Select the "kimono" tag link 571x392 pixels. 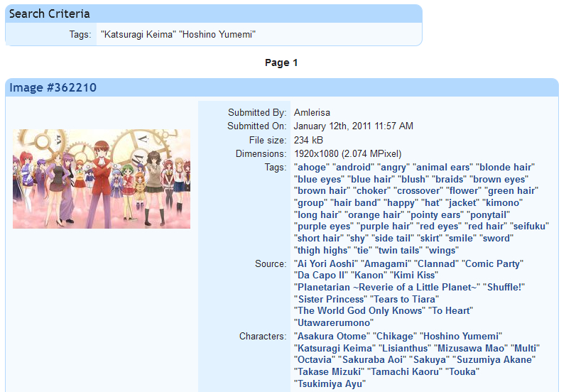[x=503, y=202]
